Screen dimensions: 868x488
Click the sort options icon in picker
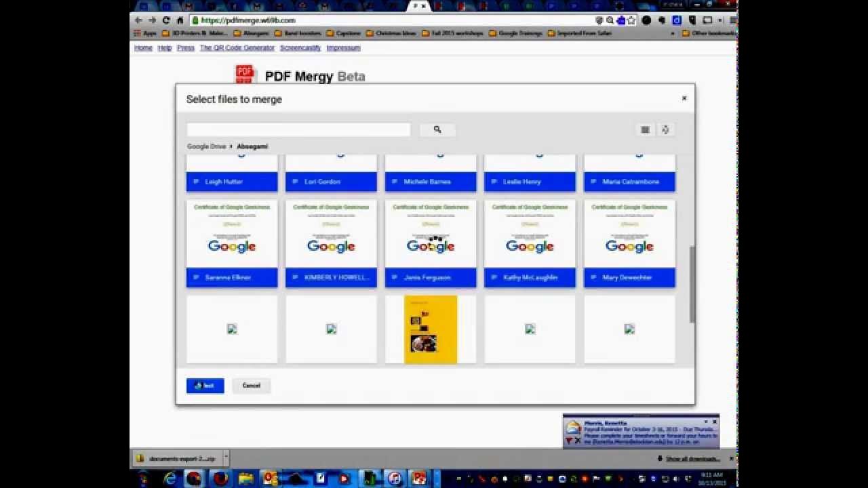tap(665, 129)
